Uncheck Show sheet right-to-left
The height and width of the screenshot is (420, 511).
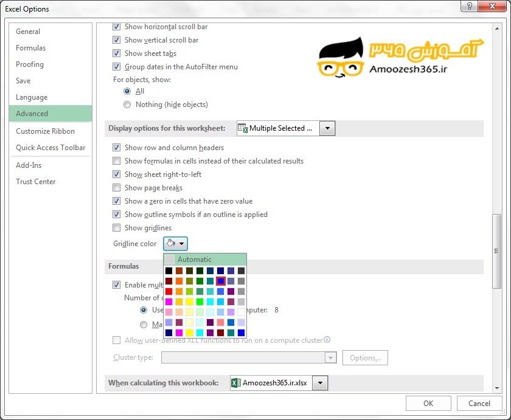117,174
